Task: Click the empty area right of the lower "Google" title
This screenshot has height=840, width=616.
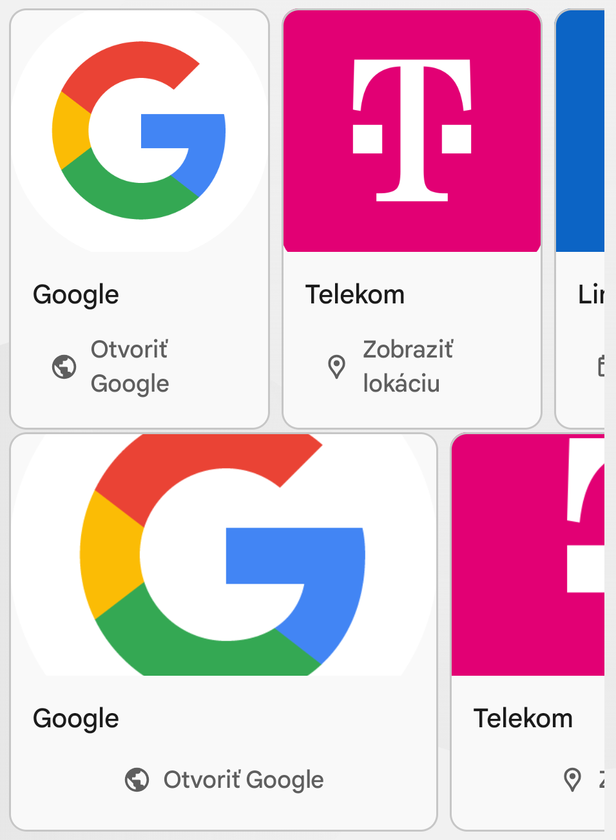Action: 277,719
